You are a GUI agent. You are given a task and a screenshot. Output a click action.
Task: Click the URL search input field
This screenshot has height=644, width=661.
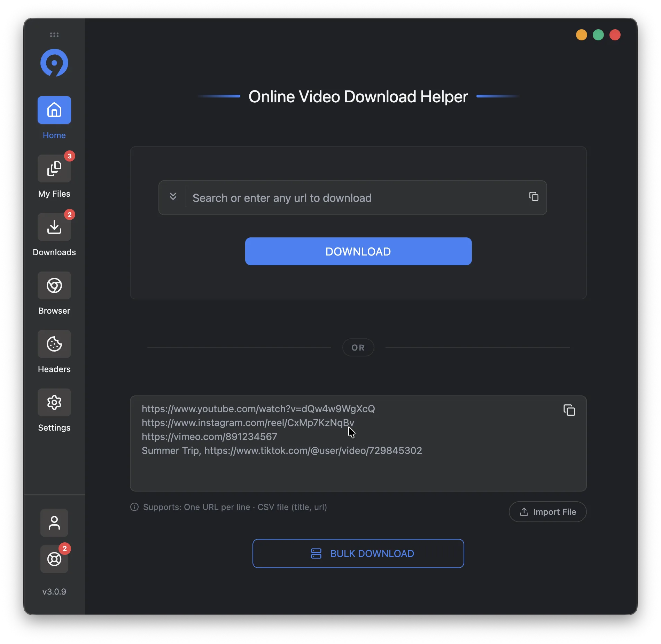coord(348,198)
